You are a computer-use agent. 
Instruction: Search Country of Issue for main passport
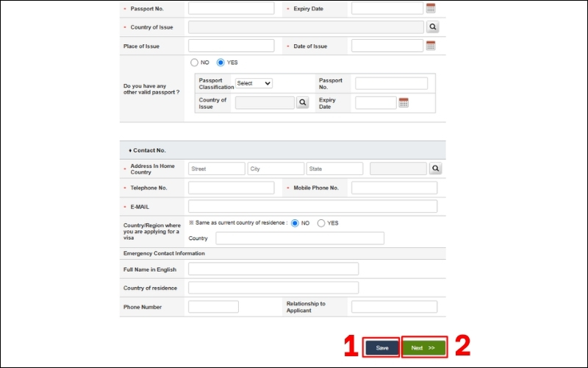click(432, 27)
